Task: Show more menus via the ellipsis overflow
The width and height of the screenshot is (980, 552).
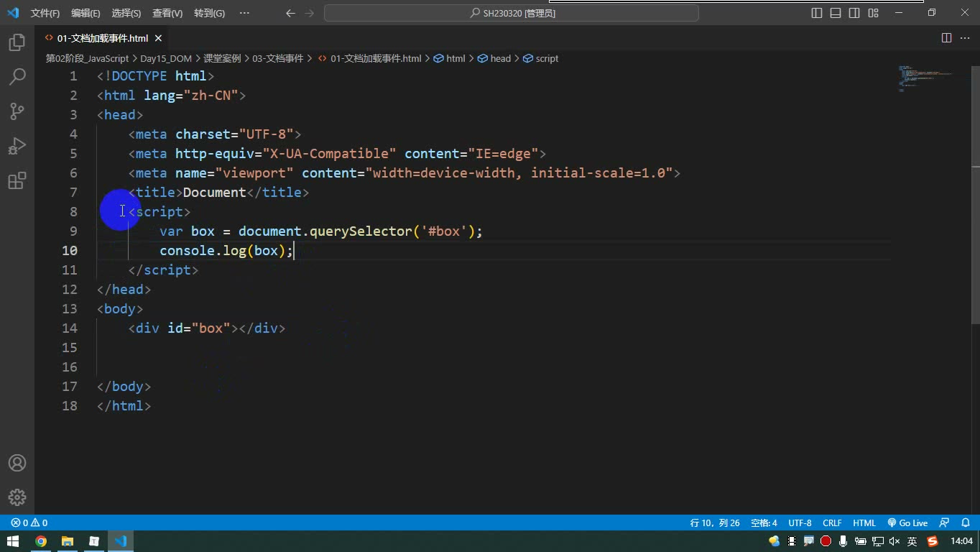Action: coord(244,13)
